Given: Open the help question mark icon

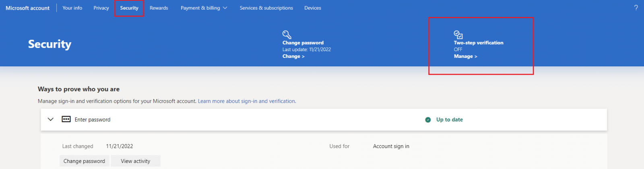Looking at the screenshot, I should coord(636,8).
